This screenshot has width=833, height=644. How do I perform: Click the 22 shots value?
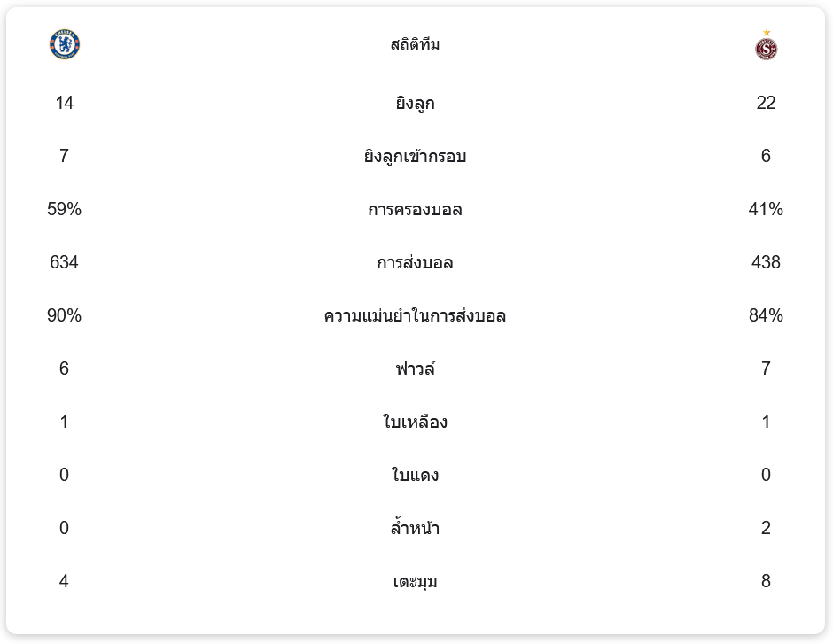pos(766,103)
